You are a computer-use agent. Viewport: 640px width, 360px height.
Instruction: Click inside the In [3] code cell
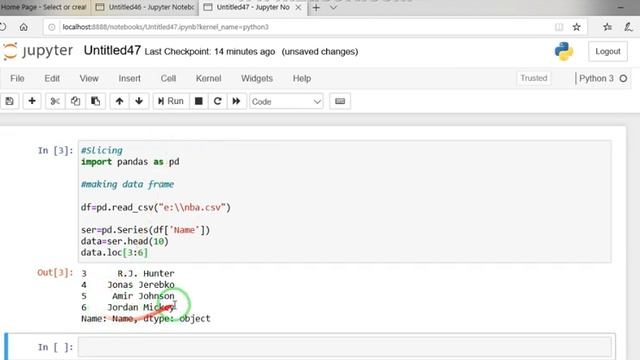(x=344, y=201)
